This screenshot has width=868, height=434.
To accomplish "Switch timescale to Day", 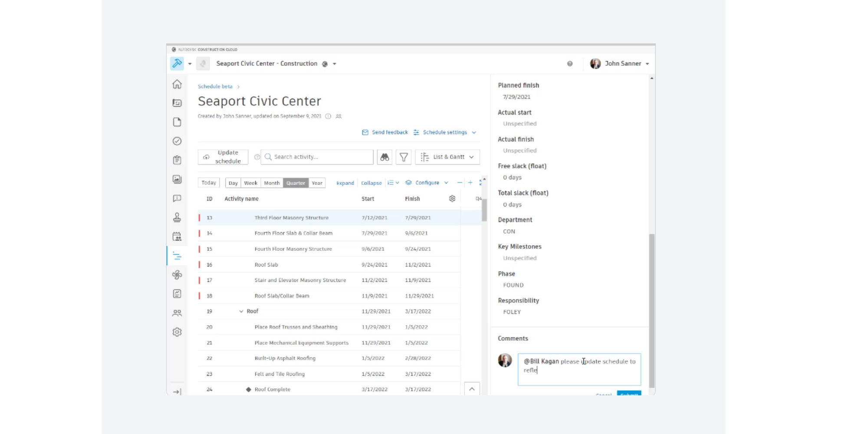I will click(233, 183).
